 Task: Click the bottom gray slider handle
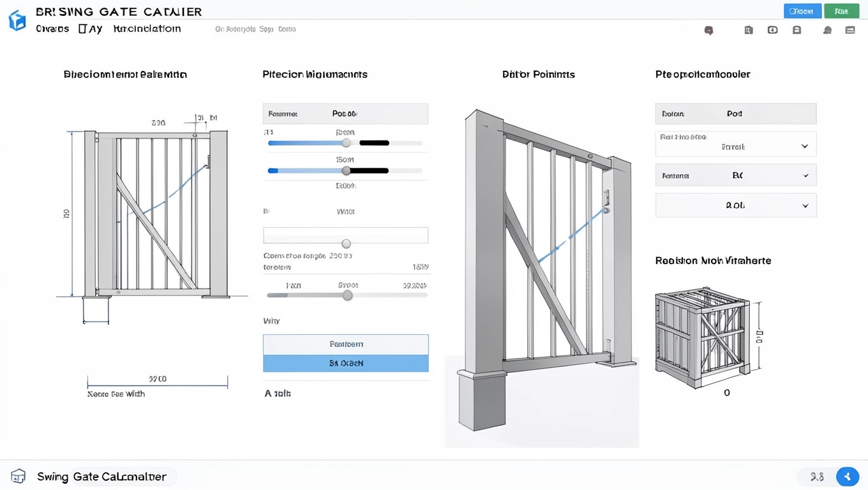[347, 295]
